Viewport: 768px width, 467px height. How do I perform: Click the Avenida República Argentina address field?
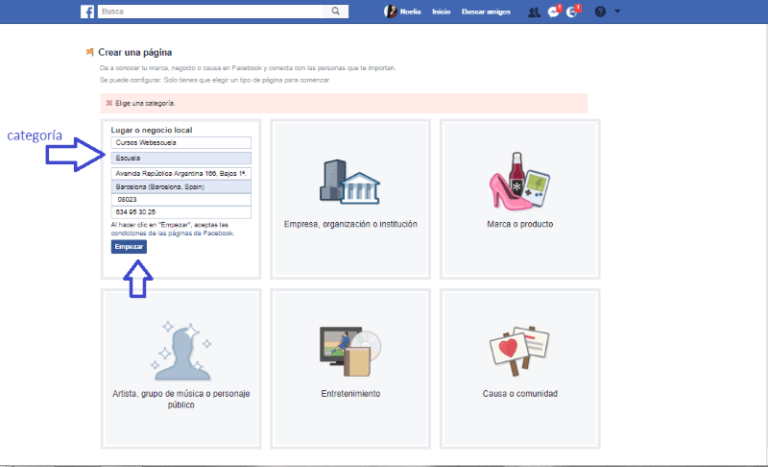pyautogui.click(x=181, y=173)
